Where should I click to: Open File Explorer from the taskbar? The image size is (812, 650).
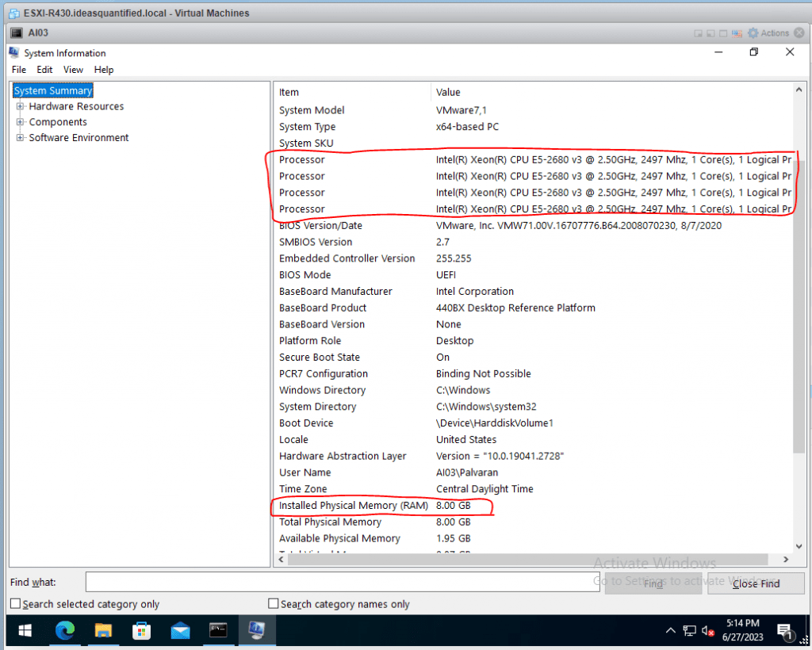point(103,630)
